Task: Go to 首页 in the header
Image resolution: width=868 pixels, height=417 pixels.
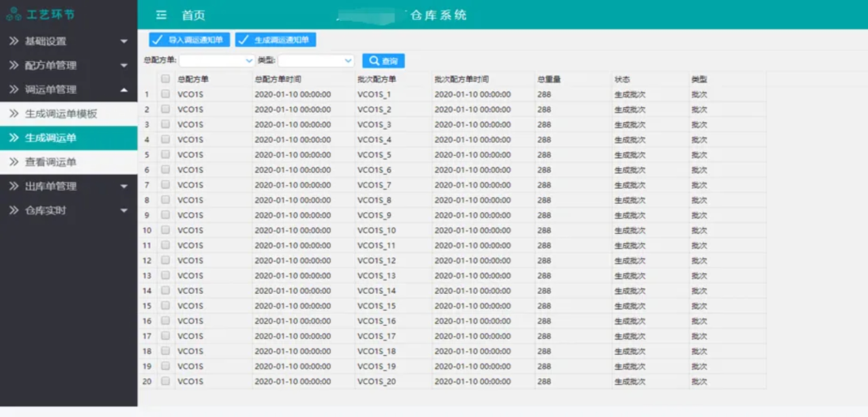Action: tap(193, 15)
